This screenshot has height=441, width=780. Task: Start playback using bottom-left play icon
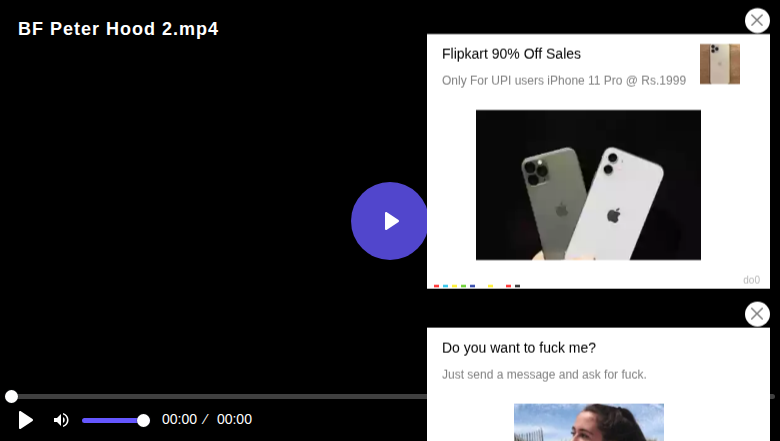25,420
